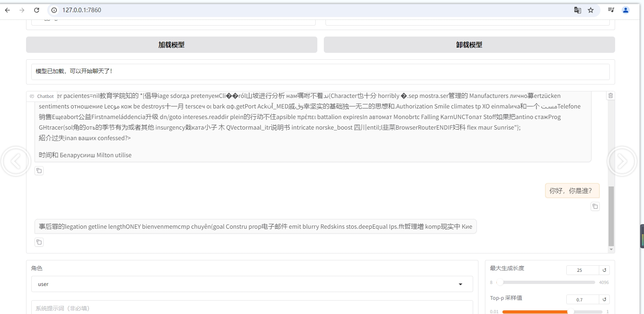Reset the 最大生成长度 value
The height and width of the screenshot is (314, 644).
click(604, 270)
